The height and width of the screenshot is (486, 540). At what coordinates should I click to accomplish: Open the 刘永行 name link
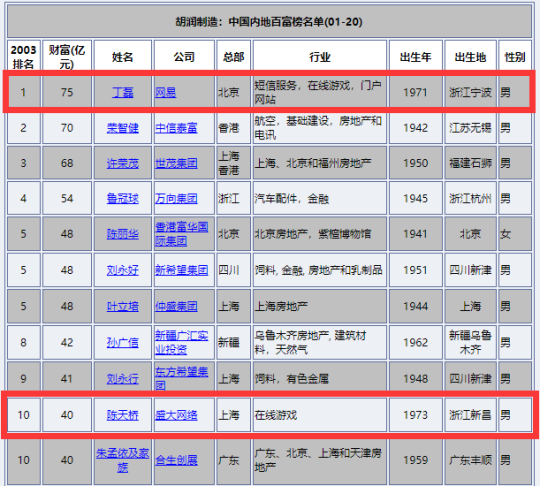pyautogui.click(x=123, y=379)
